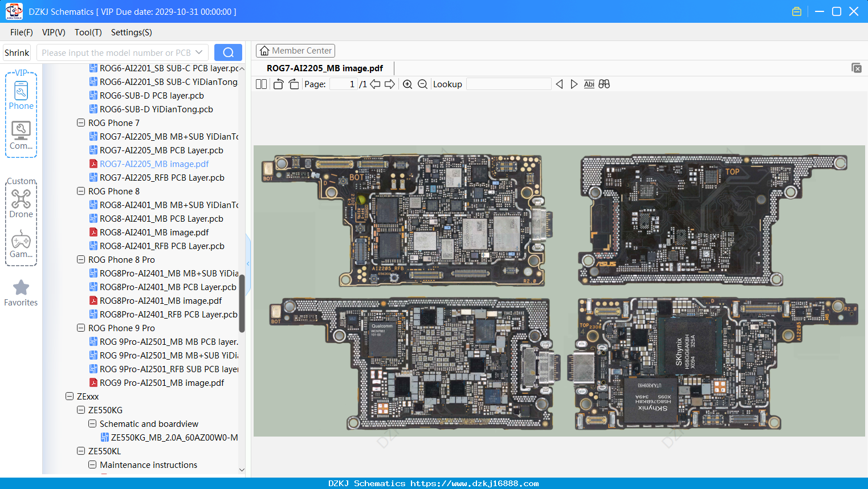Collapse the ROG Phone 7 tree node
Screen dimensions: 868x489
pyautogui.click(x=81, y=123)
